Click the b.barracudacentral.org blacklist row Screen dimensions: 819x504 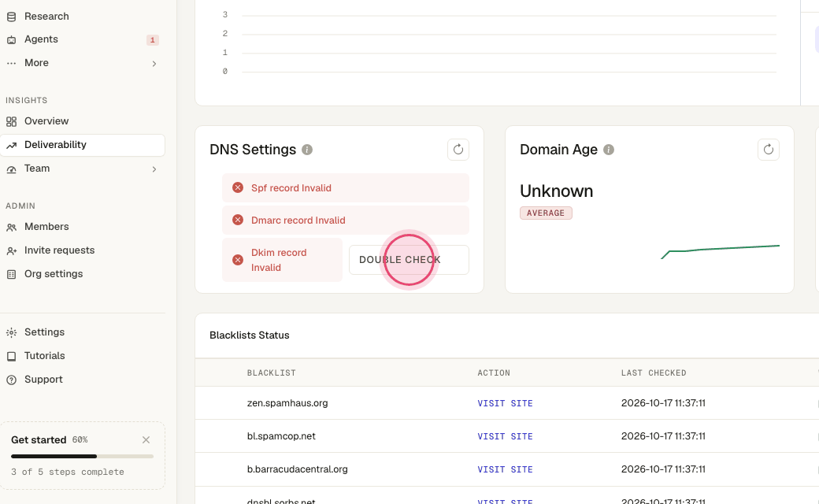click(x=506, y=469)
